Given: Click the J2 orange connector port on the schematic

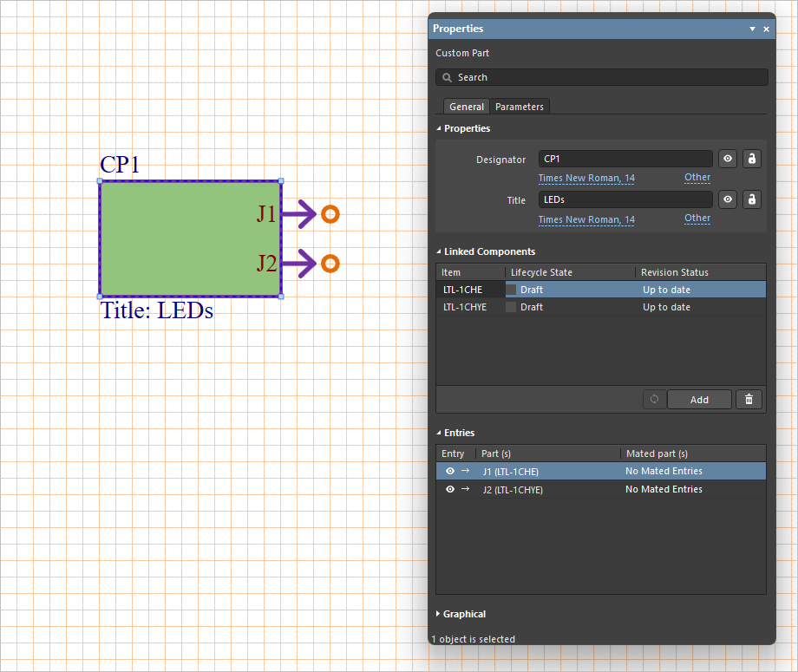Looking at the screenshot, I should (330, 264).
